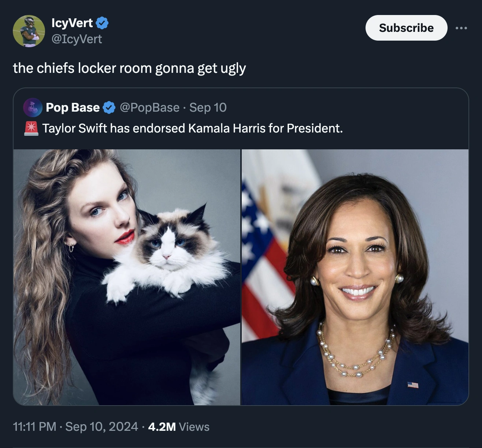Screen dimensions: 482x448
Task: Open Pop Base's profile picture
Action: 33,108
